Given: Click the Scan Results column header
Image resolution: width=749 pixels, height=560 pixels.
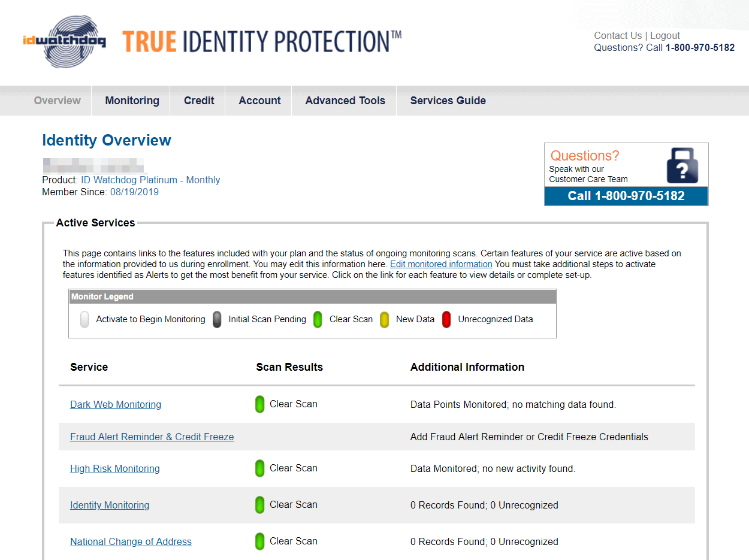Looking at the screenshot, I should click(289, 367).
